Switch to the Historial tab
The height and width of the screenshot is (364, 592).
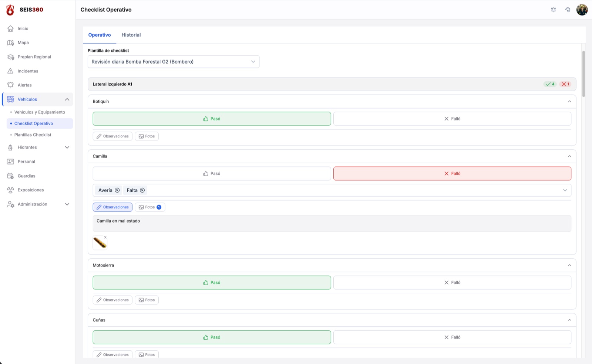tap(131, 35)
